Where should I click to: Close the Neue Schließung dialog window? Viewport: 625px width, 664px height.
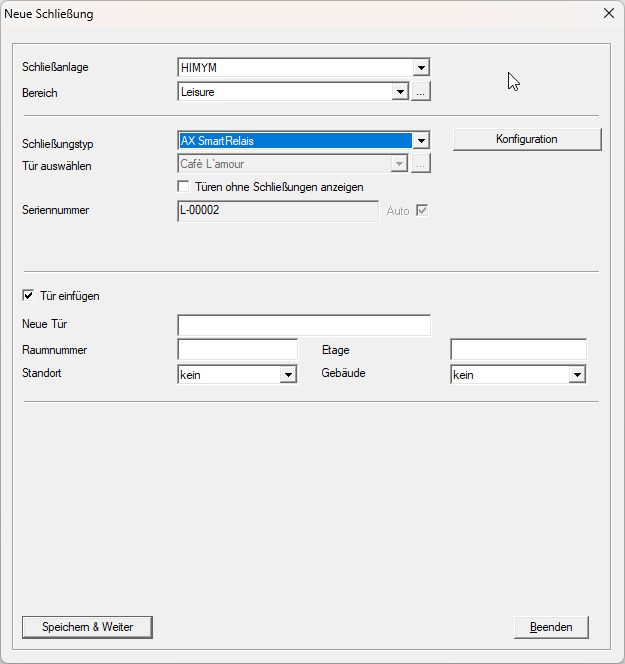click(x=608, y=13)
